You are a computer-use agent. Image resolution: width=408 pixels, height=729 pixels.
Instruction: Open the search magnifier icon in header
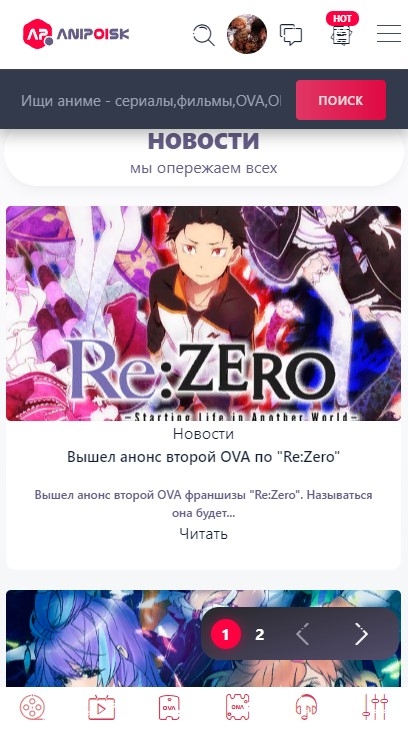tap(204, 34)
